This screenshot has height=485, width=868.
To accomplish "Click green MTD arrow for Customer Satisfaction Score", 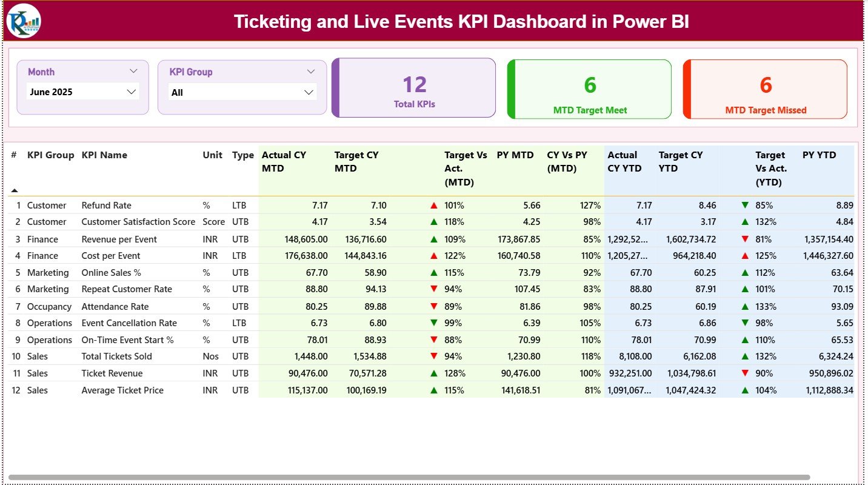I will pos(433,222).
